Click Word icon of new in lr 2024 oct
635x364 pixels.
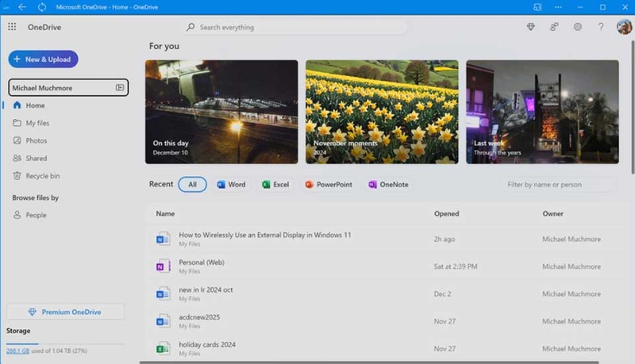tap(163, 294)
